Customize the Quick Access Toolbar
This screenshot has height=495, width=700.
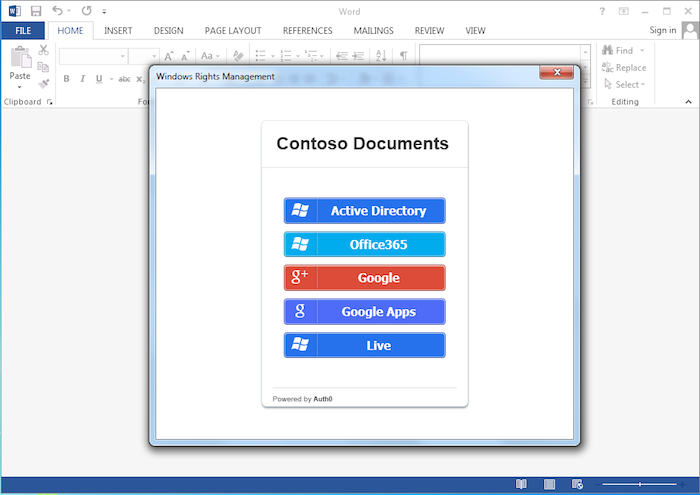click(x=104, y=12)
